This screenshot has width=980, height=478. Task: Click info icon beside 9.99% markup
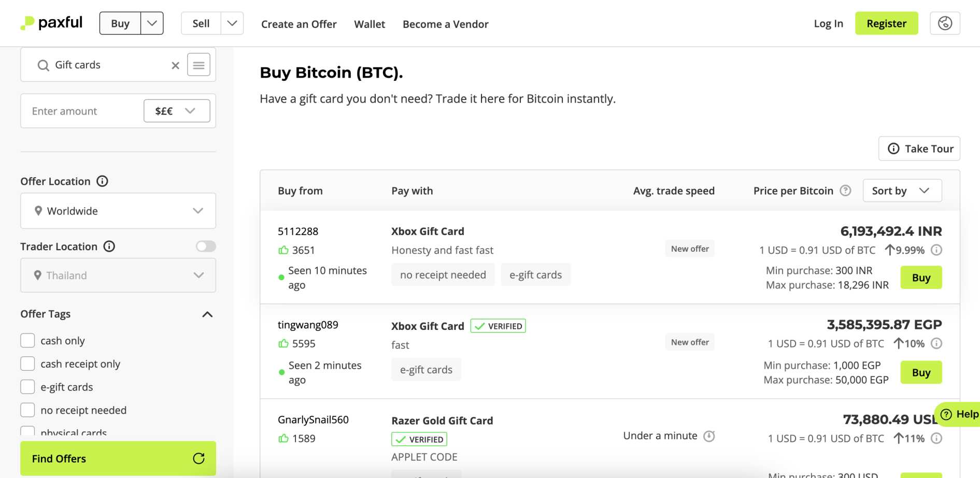tap(936, 250)
